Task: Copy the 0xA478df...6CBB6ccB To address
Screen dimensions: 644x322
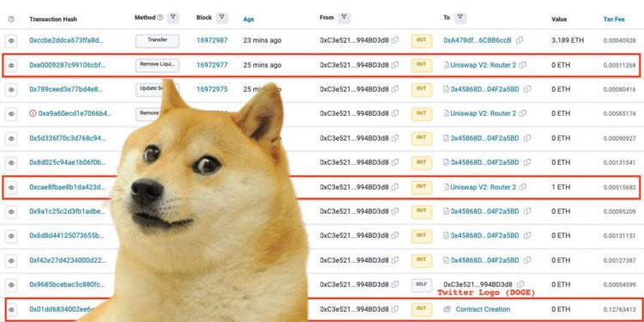Action: tap(519, 40)
